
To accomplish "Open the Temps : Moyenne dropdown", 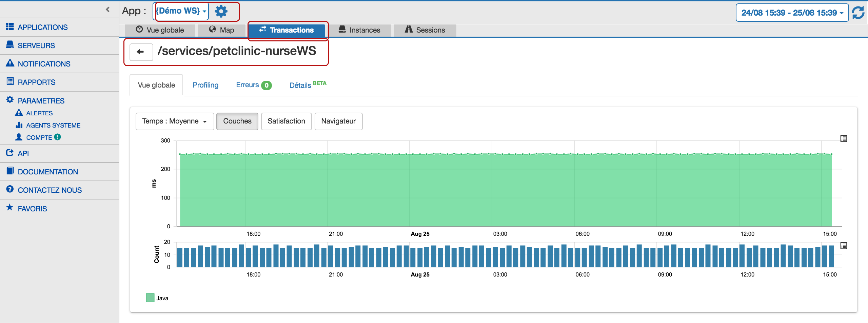I will pyautogui.click(x=174, y=121).
